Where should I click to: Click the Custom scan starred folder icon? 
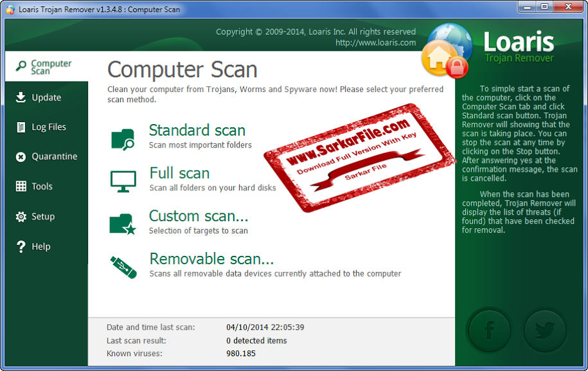point(123,224)
